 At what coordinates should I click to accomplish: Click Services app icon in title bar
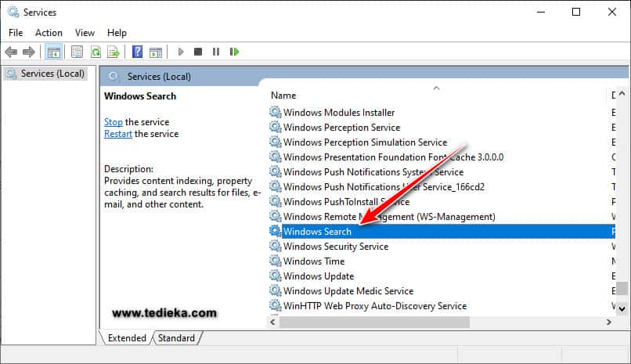click(13, 12)
